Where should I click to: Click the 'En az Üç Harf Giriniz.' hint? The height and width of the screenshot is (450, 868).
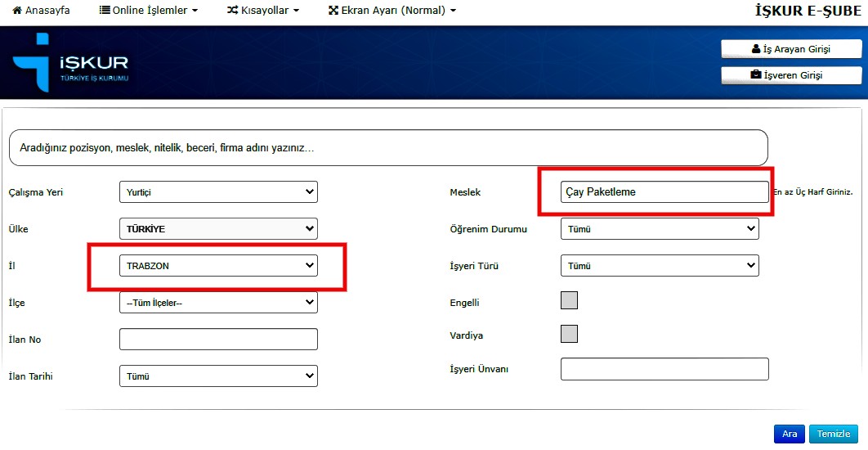[813, 192]
